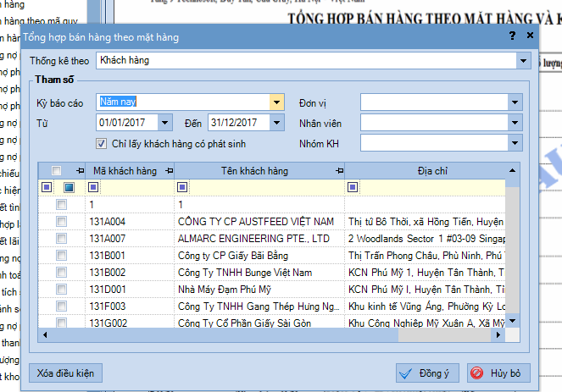Viewport: 562px width, 392px height.
Task: Click the Khu kinh tế Vũng Áng address cell
Action: [x=425, y=306]
